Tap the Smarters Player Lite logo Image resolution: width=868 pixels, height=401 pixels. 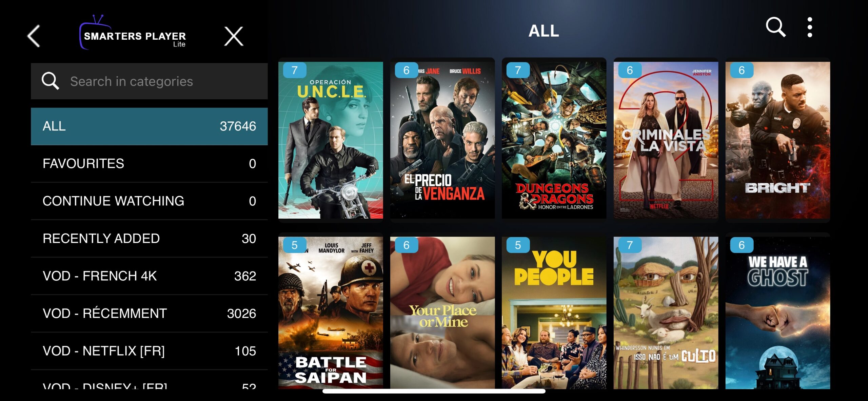[133, 33]
